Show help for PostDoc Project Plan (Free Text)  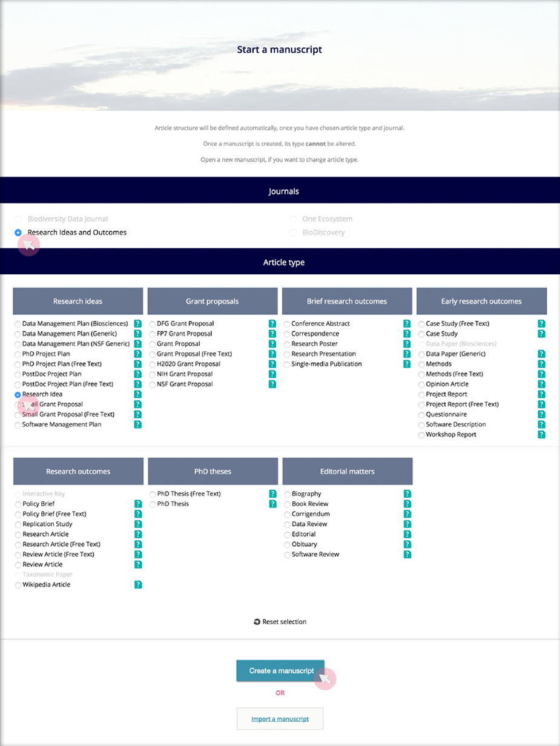138,385
